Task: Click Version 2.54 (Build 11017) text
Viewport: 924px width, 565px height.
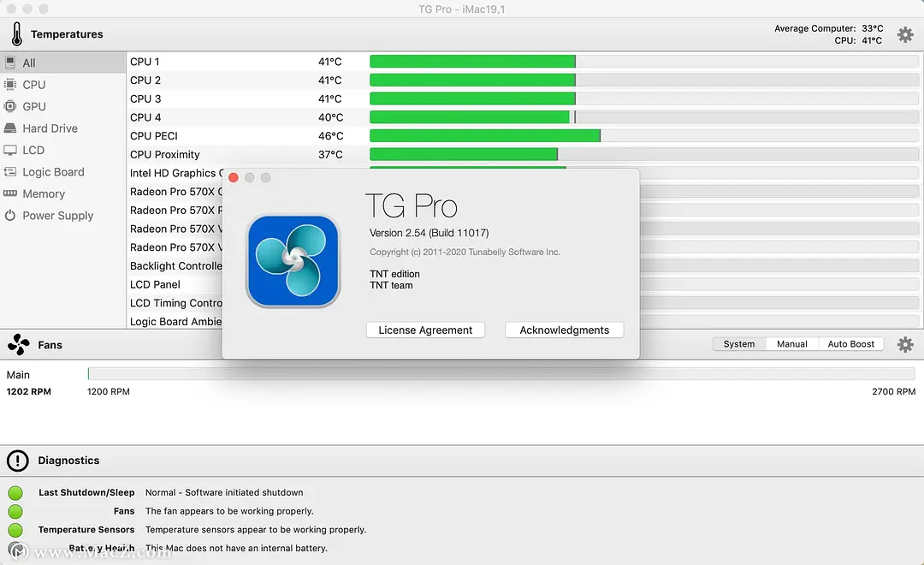Action: [429, 233]
